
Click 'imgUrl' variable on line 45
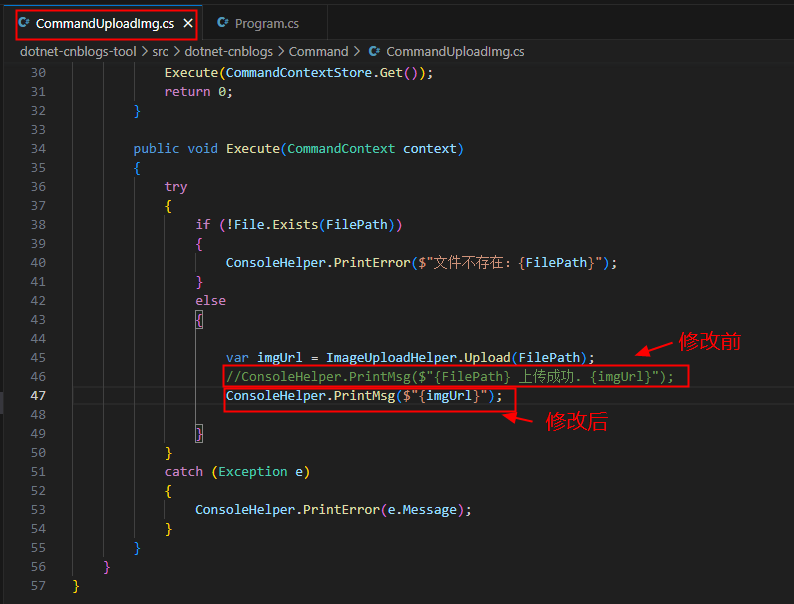(x=280, y=357)
